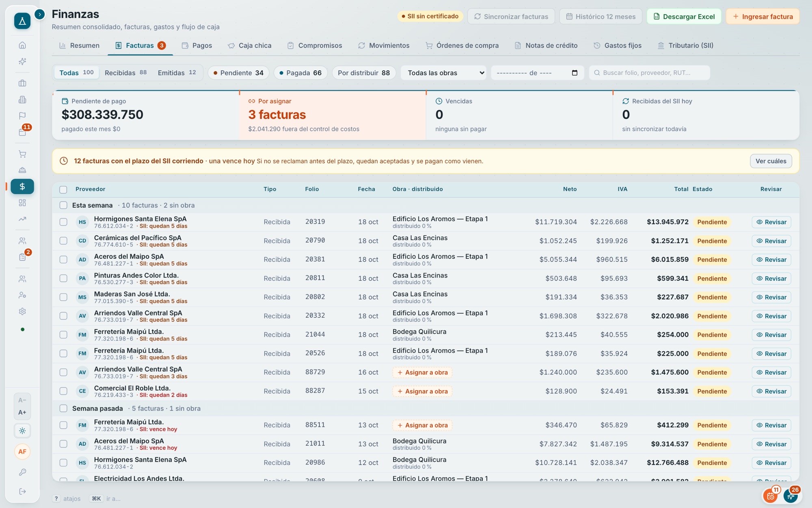This screenshot has height=508, width=812.
Task: Check the Semana pasada group checkbox
Action: tap(63, 408)
